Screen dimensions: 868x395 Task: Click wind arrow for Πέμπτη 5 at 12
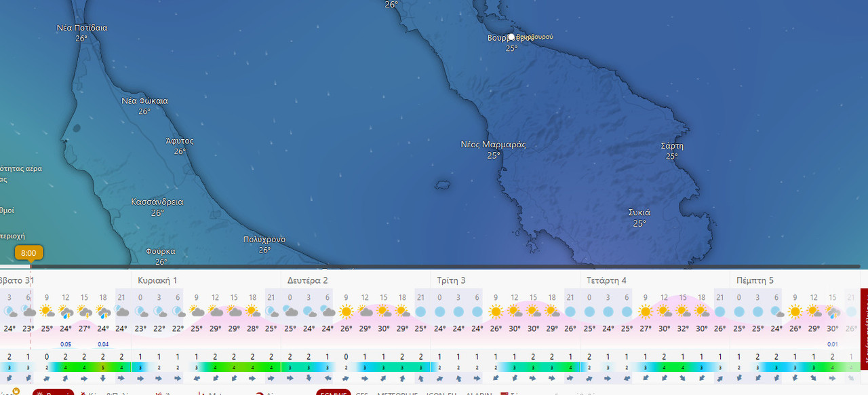(814, 378)
